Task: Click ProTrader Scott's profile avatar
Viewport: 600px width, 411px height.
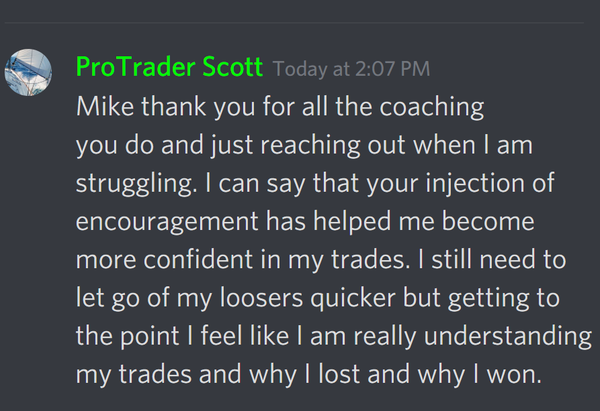Action: pyautogui.click(x=28, y=71)
